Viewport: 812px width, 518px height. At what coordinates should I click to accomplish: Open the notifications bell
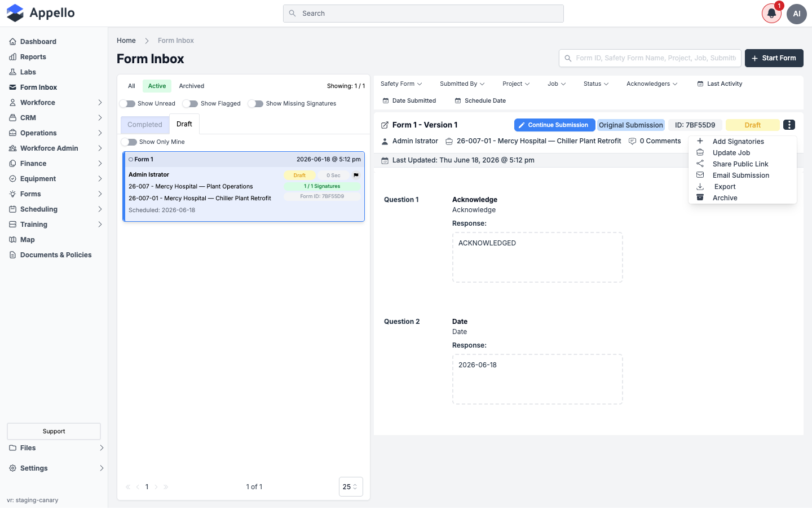771,14
